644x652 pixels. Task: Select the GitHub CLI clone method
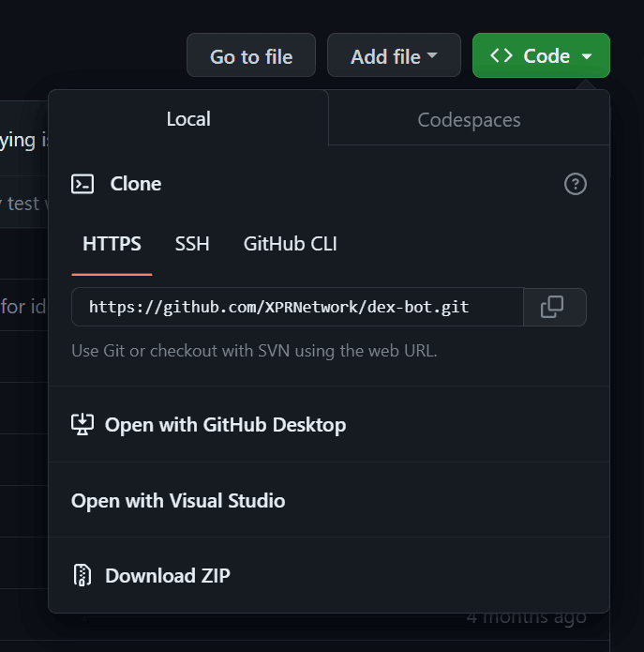pyautogui.click(x=290, y=244)
